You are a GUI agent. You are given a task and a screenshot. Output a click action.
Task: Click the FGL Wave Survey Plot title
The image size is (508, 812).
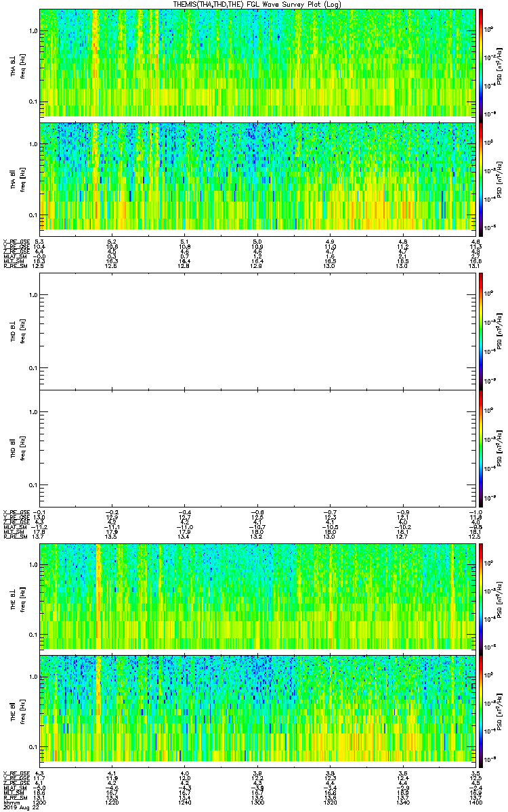coord(257,4)
